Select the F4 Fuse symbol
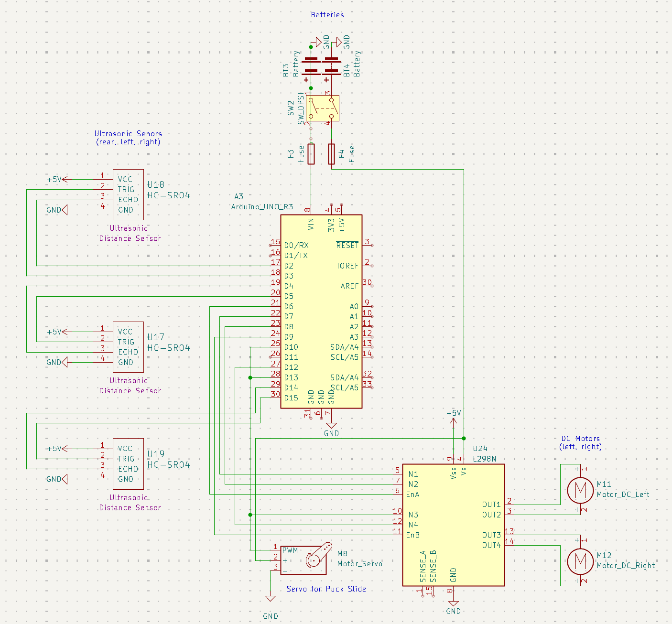The height and width of the screenshot is (624, 672). click(332, 154)
